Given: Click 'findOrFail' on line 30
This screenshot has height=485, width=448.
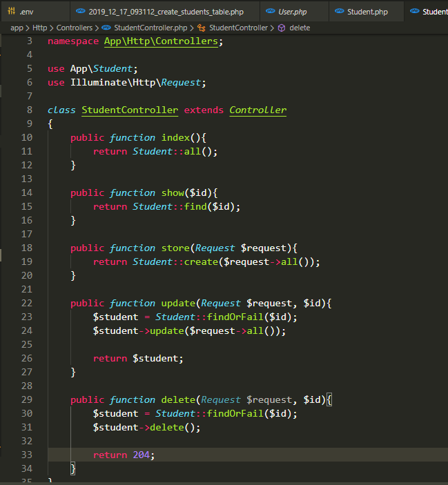Looking at the screenshot, I should [235, 413].
